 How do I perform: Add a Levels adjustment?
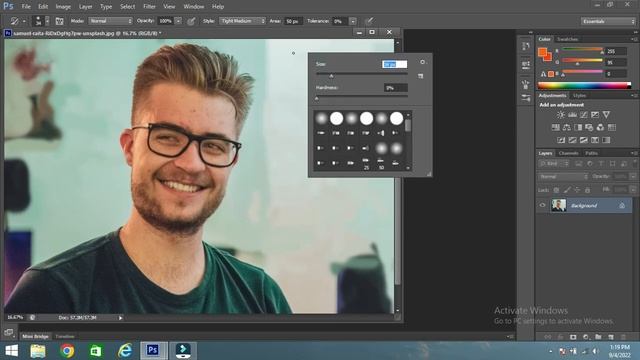coord(572,115)
